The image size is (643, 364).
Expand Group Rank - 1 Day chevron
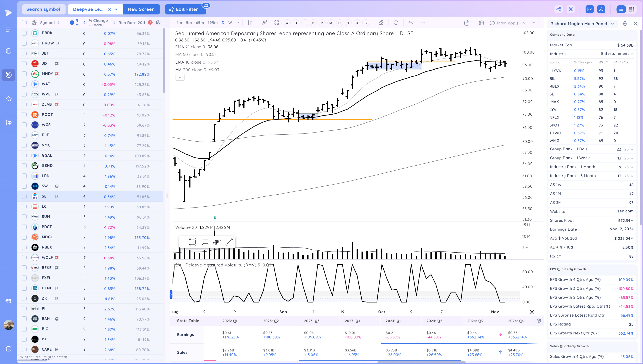632,149
